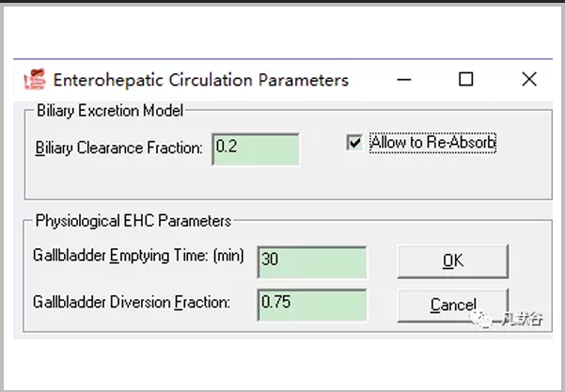Toggle the Allow to Re-Absorb checkbox
The width and height of the screenshot is (565, 392).
pos(354,143)
